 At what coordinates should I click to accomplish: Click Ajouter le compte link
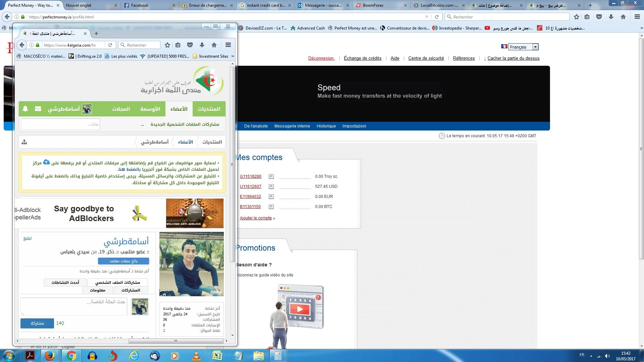pos(256,218)
